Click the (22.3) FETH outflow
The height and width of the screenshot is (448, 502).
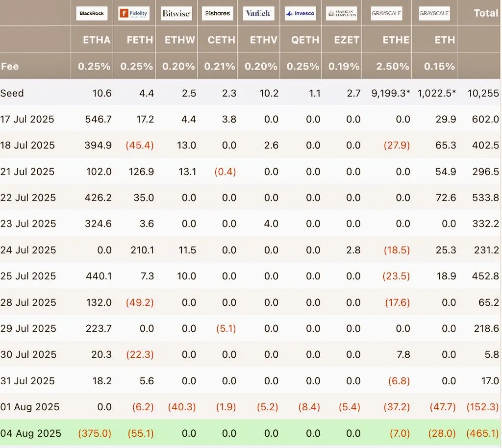(140, 354)
